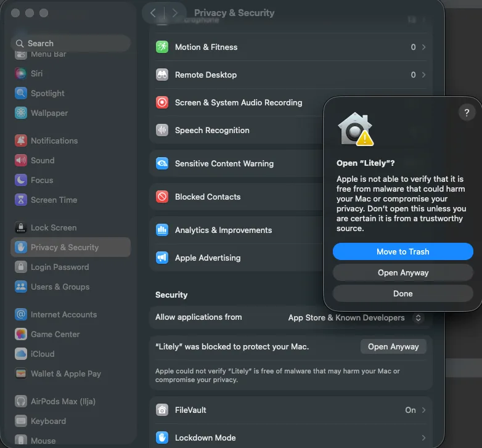This screenshot has height=448, width=482.
Task: Open Blocked Contacts settings row
Action: click(x=236, y=197)
